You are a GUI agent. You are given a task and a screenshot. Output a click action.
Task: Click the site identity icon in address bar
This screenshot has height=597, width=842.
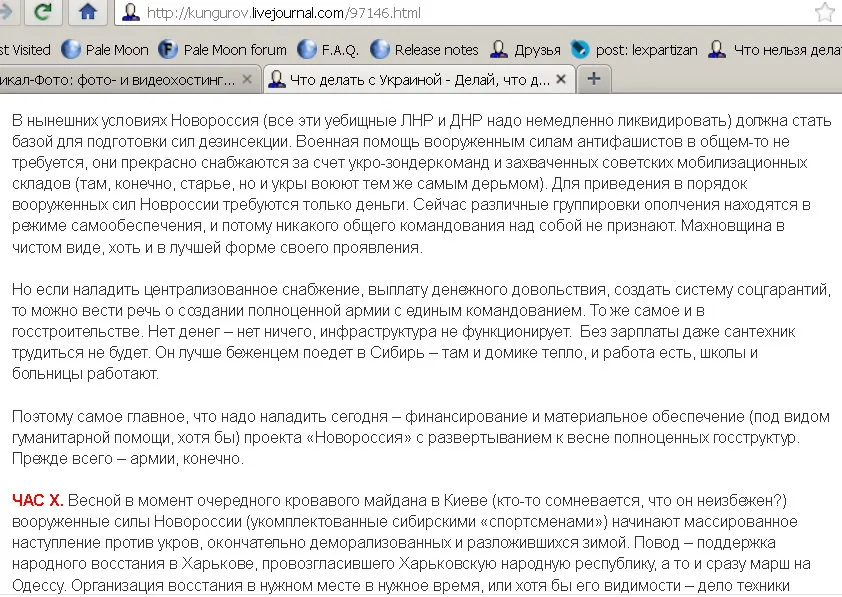click(130, 12)
